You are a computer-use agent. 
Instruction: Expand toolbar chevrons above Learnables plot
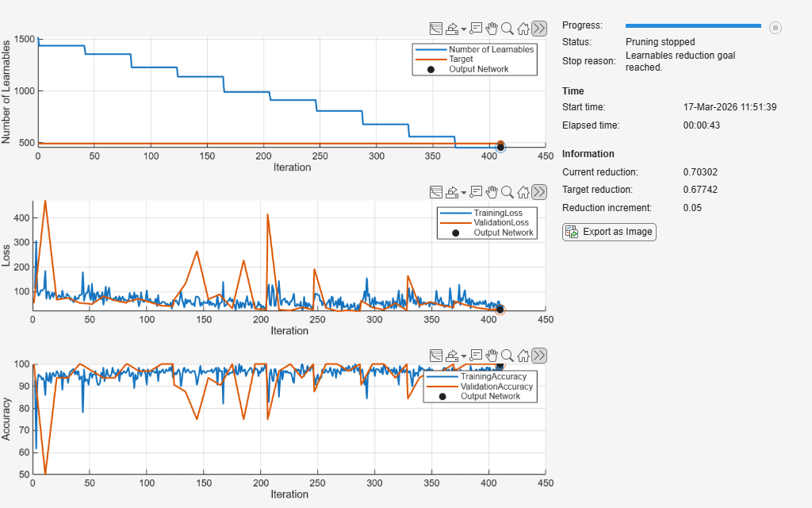(539, 29)
